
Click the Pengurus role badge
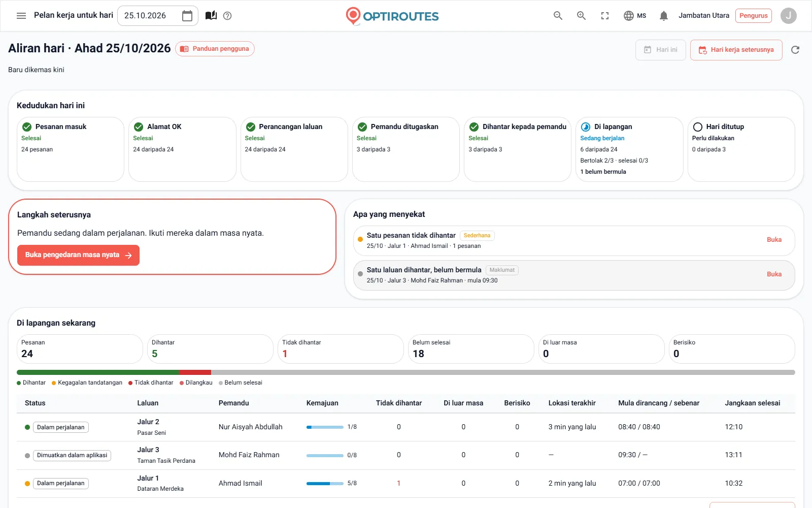pyautogui.click(x=753, y=16)
